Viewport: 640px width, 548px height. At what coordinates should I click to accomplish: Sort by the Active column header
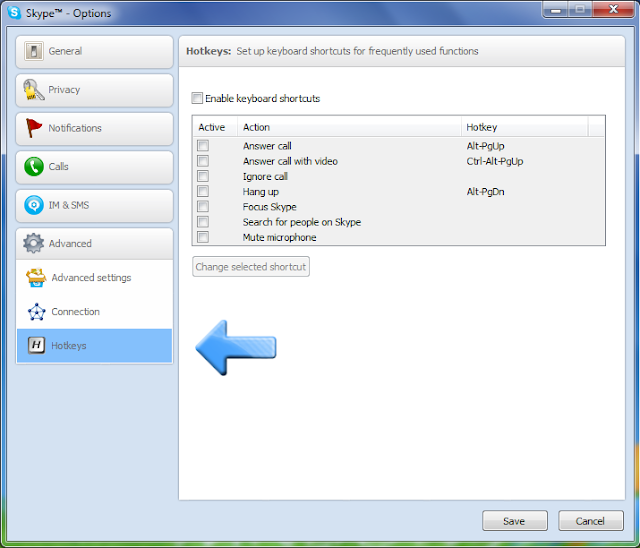(215, 127)
